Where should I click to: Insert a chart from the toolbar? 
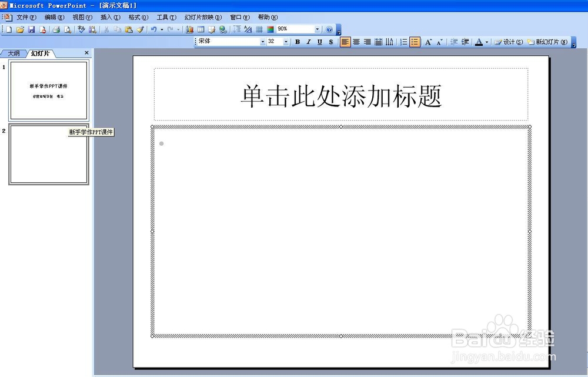[189, 29]
